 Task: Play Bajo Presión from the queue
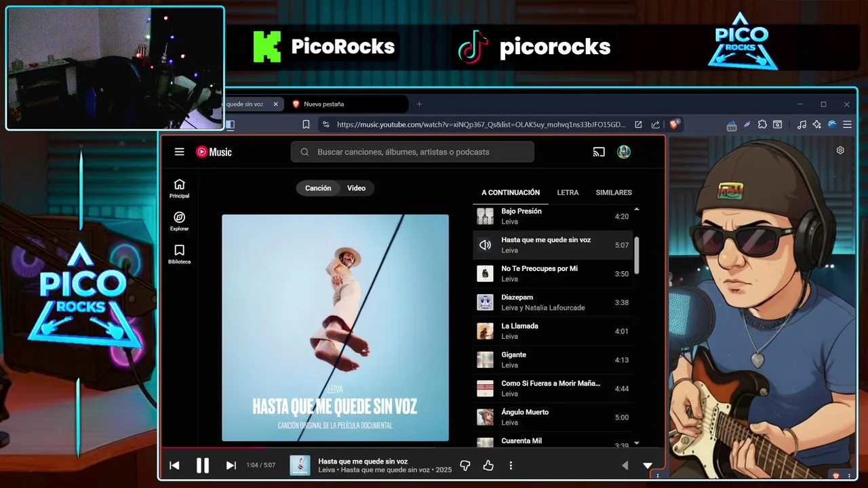point(553,216)
